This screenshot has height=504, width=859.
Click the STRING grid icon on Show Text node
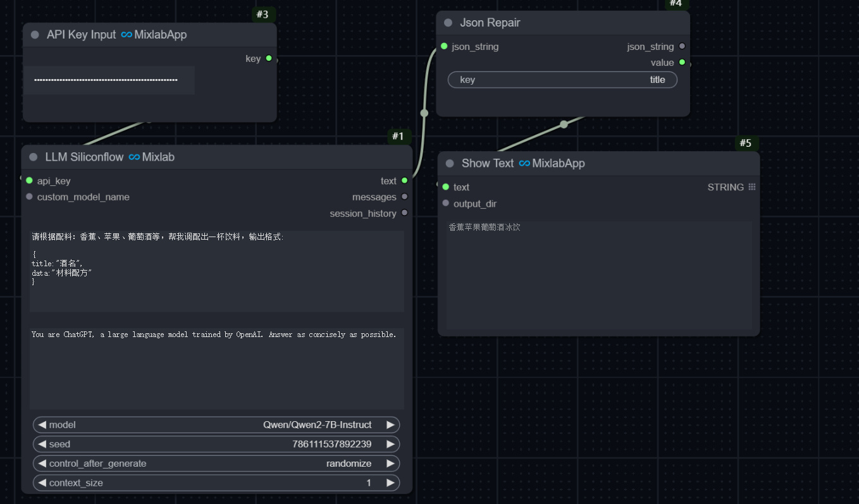click(x=751, y=187)
